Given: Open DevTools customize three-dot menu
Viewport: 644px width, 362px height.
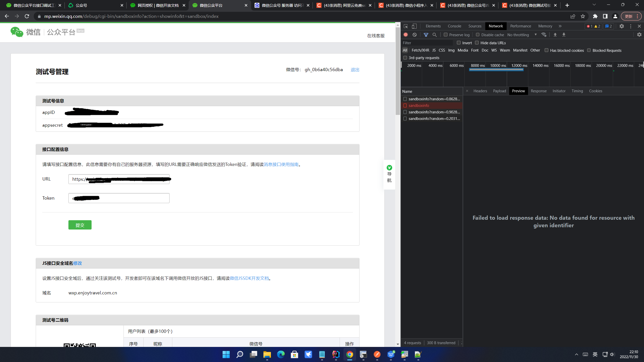Looking at the screenshot, I should pos(631,26).
